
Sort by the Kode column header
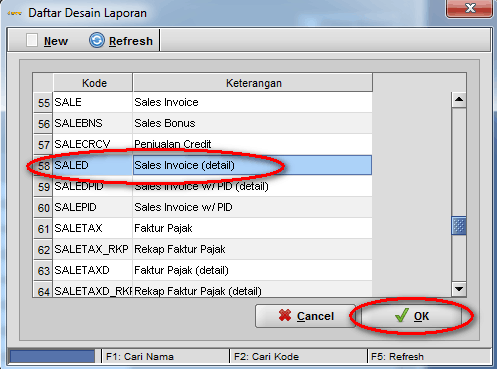coord(93,83)
